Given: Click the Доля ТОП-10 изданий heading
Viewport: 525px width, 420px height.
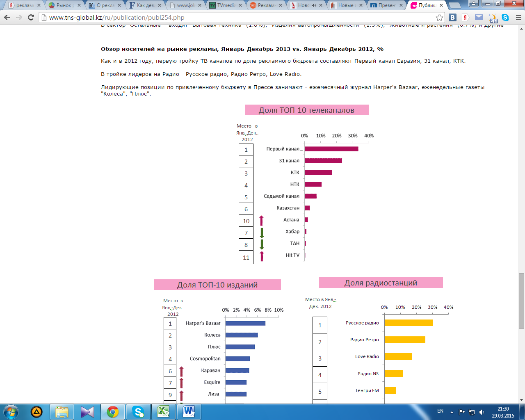Looking at the screenshot, I should (x=217, y=285).
